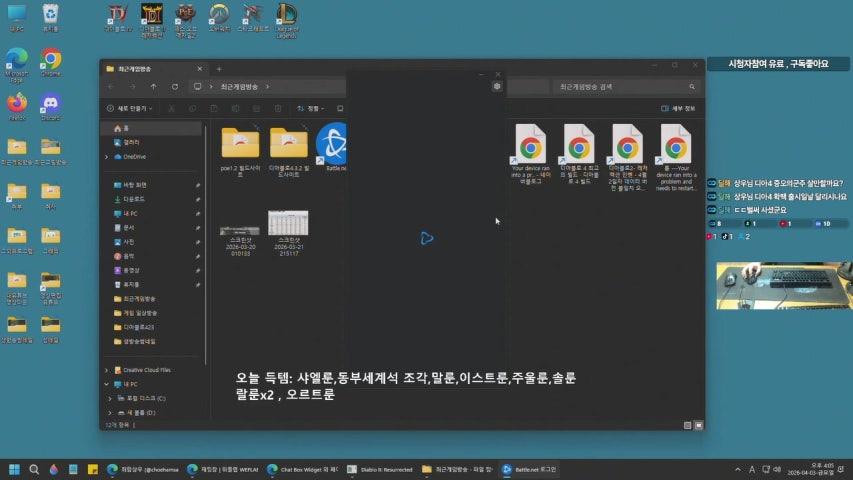Add a new File Explorer tab

tap(219, 69)
